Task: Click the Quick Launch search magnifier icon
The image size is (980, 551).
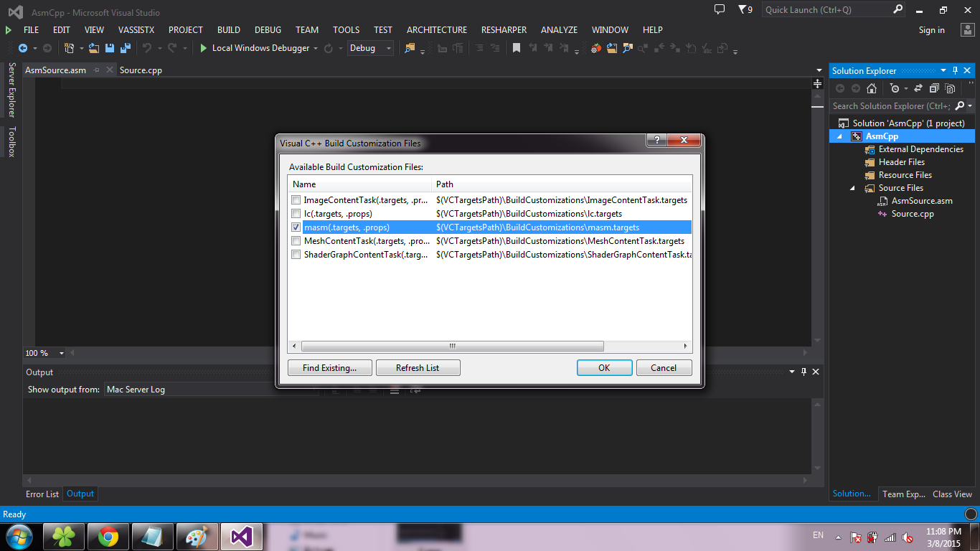Action: 898,9
